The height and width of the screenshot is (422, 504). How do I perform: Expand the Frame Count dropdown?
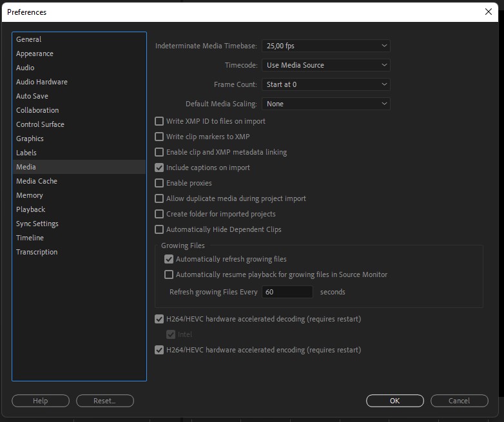point(326,84)
